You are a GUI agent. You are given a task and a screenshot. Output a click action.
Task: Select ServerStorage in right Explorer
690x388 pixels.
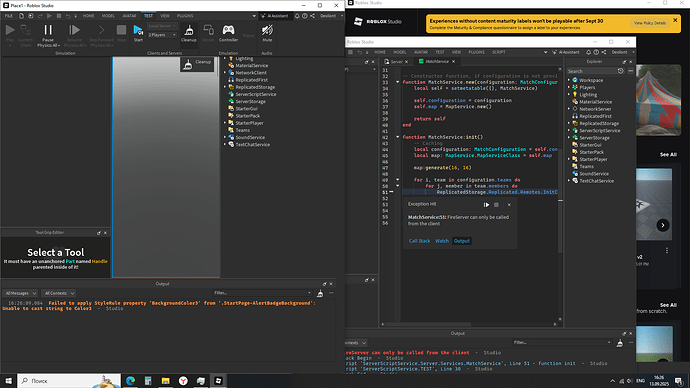[594, 138]
